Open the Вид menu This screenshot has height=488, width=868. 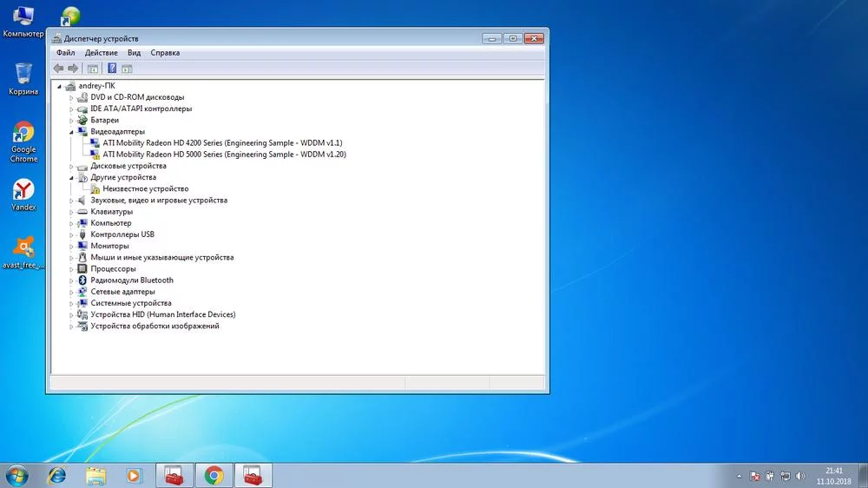[x=134, y=53]
